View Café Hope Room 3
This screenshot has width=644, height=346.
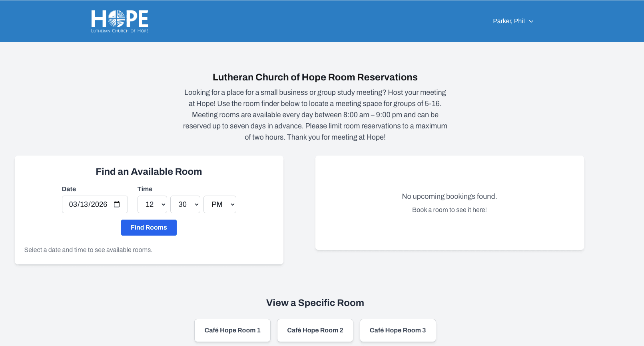click(398, 330)
